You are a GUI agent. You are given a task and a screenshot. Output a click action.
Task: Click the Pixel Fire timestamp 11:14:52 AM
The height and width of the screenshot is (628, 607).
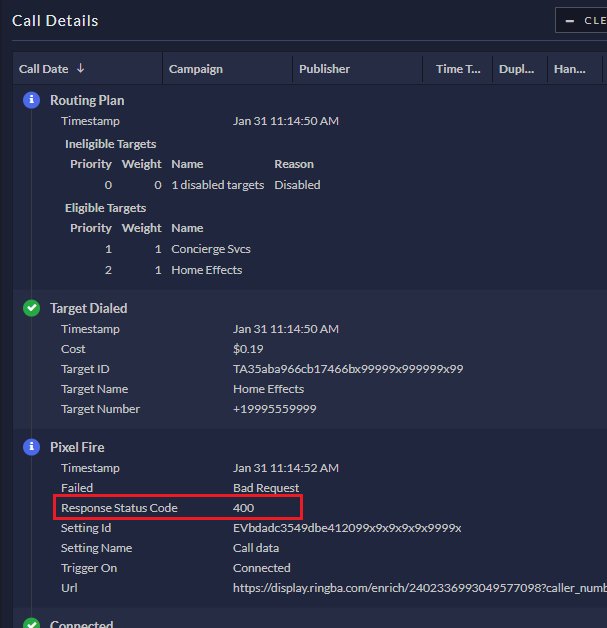tap(286, 468)
